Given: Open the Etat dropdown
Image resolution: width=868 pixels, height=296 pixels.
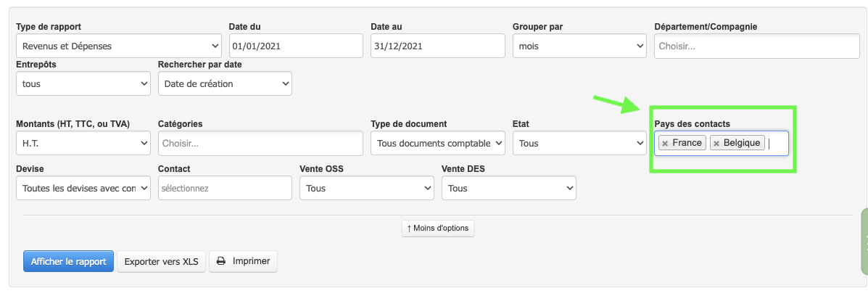Looking at the screenshot, I should [x=579, y=144].
